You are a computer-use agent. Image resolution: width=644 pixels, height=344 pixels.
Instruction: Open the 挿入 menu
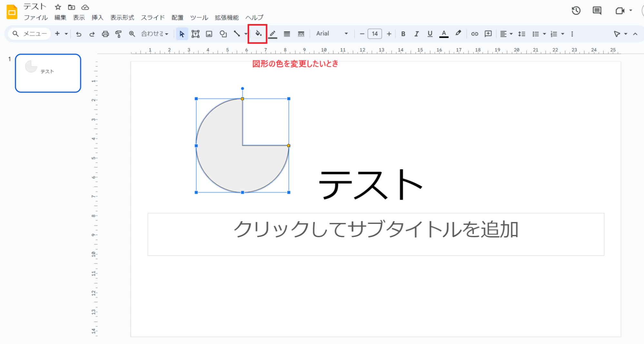(x=97, y=17)
